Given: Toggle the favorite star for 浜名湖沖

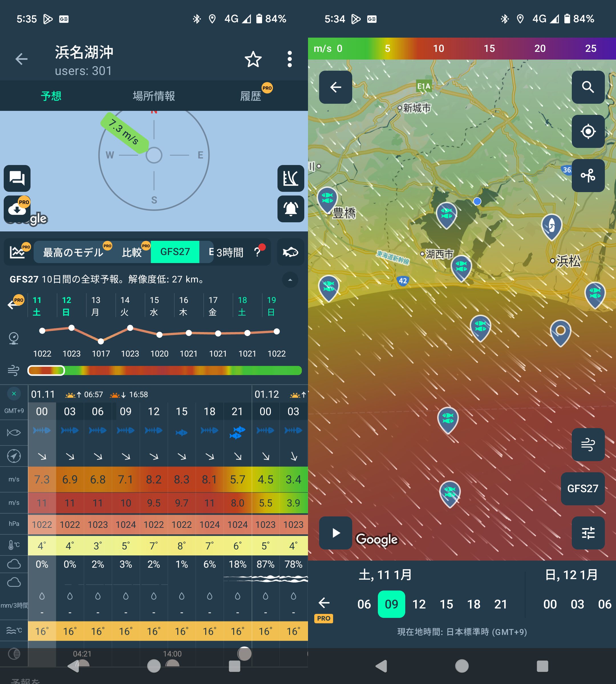Looking at the screenshot, I should [253, 59].
